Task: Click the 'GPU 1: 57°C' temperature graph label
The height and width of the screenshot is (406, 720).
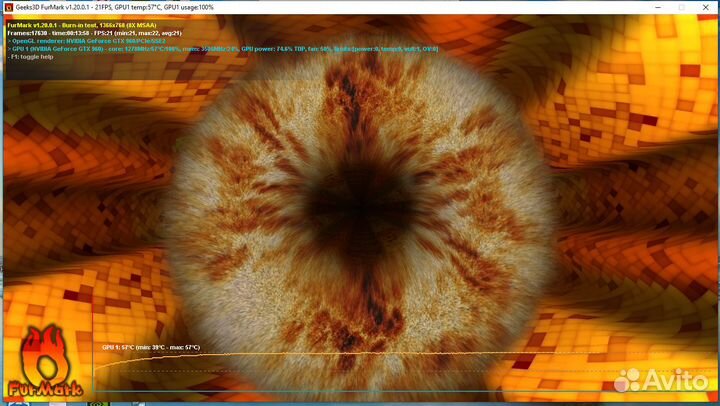Action: 151,348
